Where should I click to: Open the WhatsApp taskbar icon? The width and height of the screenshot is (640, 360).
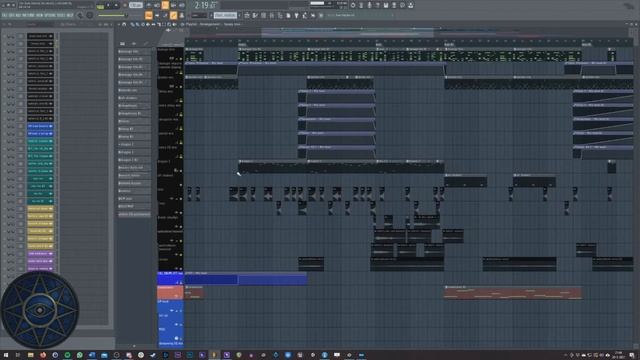click(x=80, y=355)
